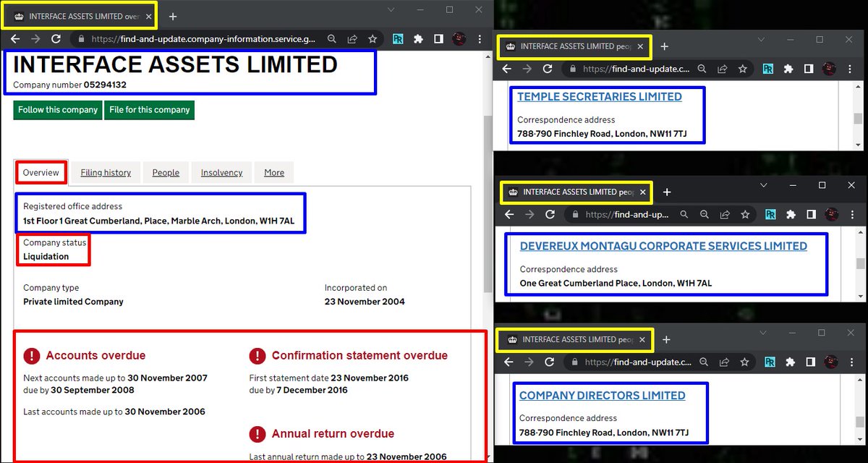868x463 pixels.
Task: Click registered office address 1st Floor 1 Great Cumberland
Action: coord(159,221)
